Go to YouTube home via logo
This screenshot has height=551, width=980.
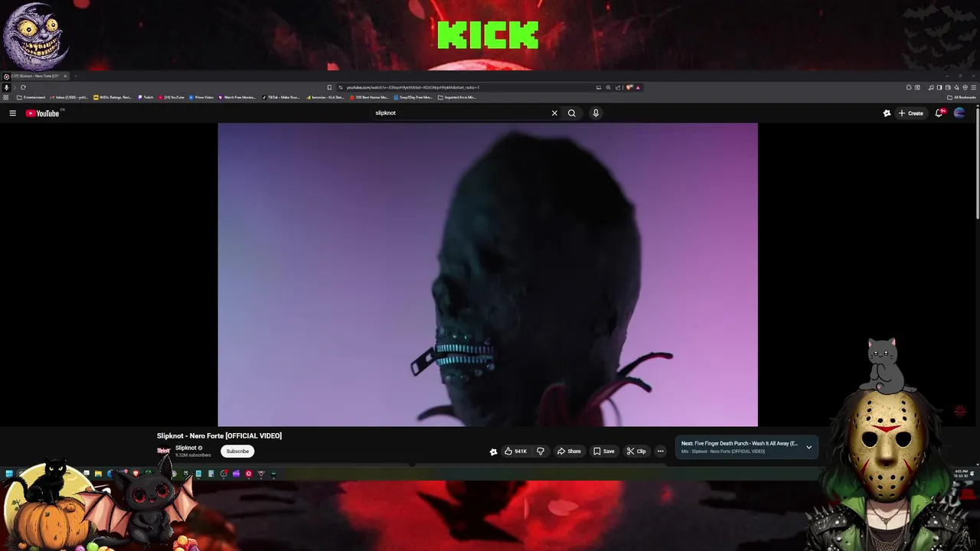(42, 113)
